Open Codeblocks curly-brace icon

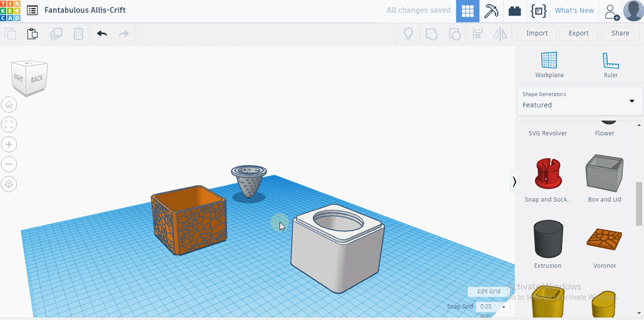539,11
